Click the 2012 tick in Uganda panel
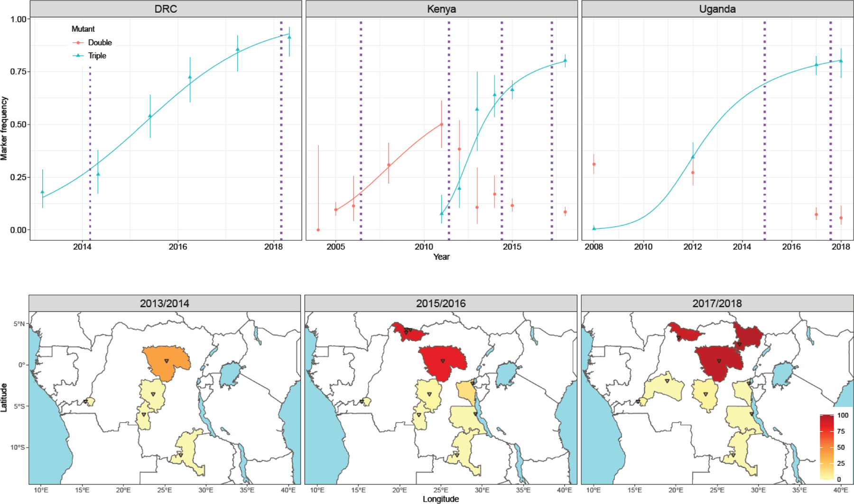854x504 pixels. pyautogui.click(x=693, y=247)
